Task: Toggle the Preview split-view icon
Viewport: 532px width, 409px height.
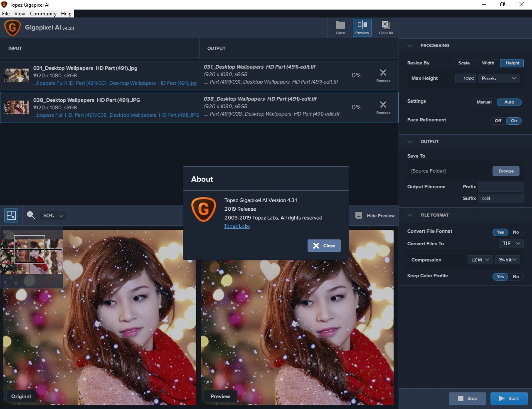Action: [x=362, y=27]
